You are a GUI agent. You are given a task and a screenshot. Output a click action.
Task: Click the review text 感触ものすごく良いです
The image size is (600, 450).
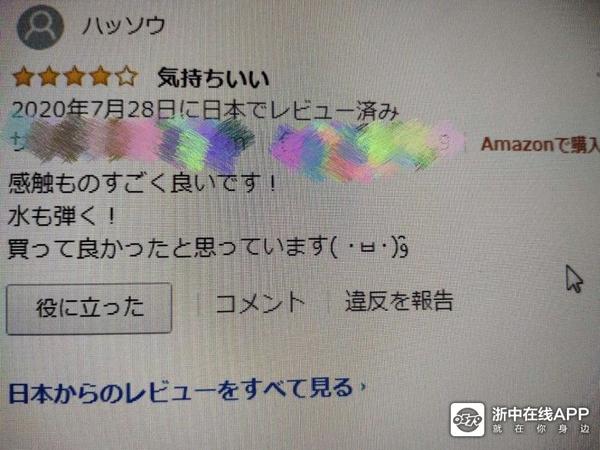pos(142,183)
